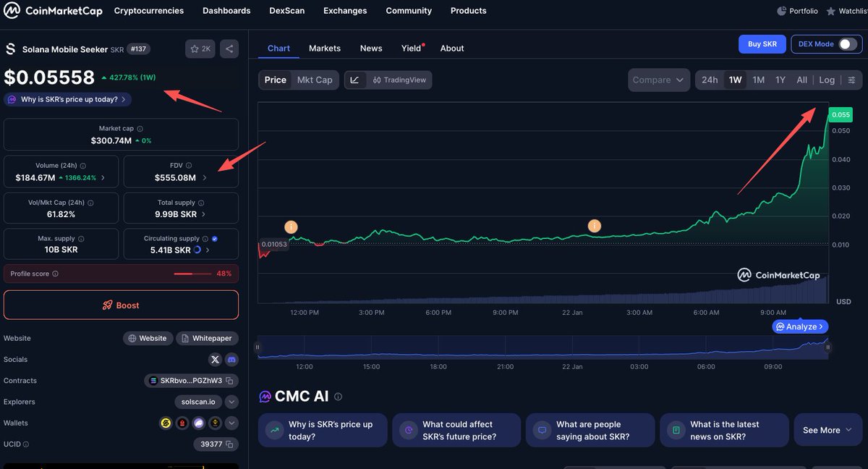
Task: Click the Buy SKR button
Action: (762, 44)
